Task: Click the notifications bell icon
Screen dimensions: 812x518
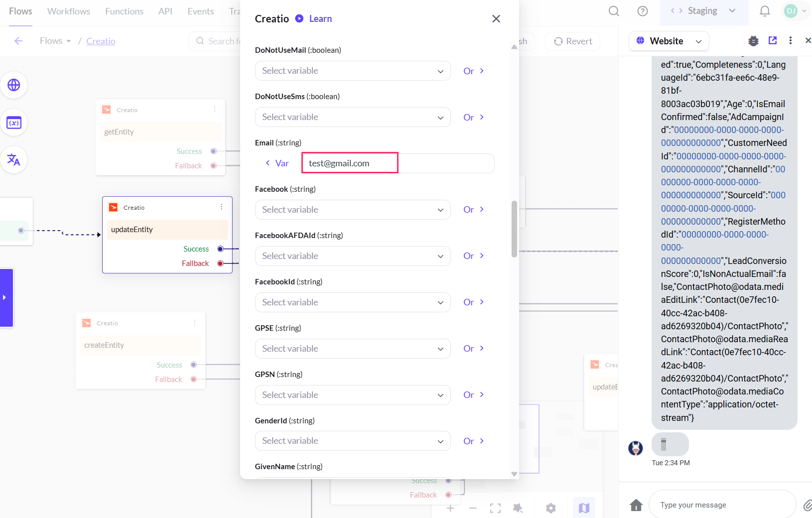Action: pyautogui.click(x=765, y=11)
